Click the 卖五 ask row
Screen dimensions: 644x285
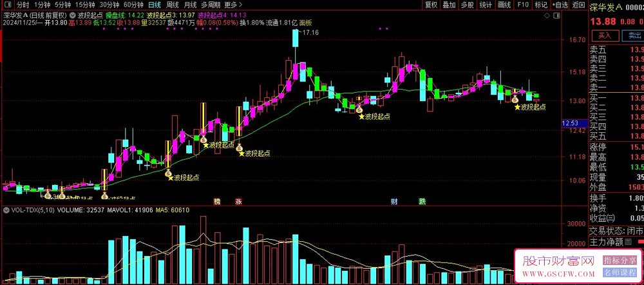point(616,50)
